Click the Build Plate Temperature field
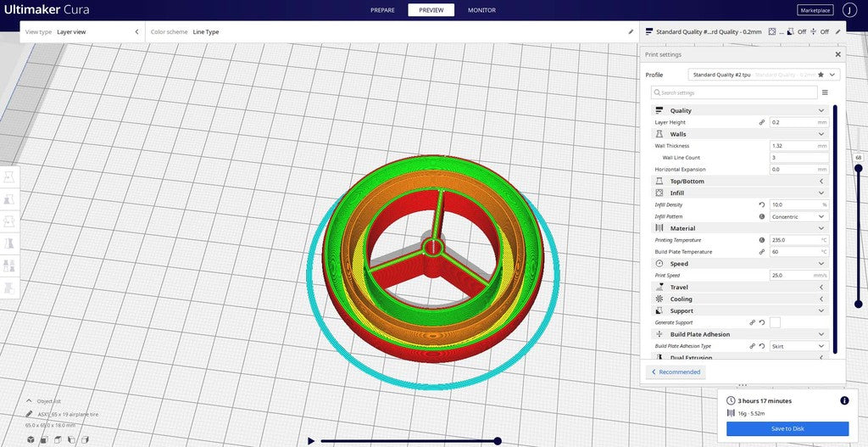The image size is (868, 447). 799,251
